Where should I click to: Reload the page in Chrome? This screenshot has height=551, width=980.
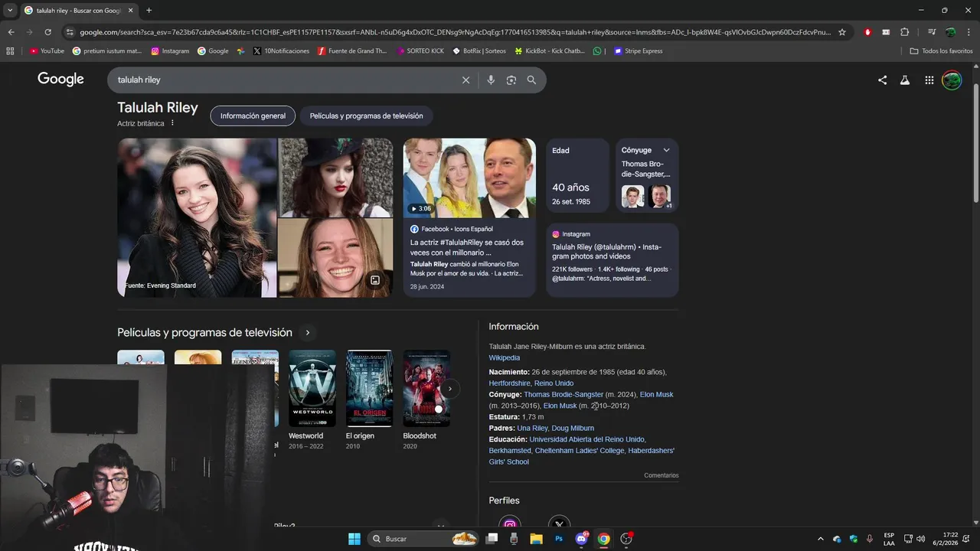[x=47, y=32]
